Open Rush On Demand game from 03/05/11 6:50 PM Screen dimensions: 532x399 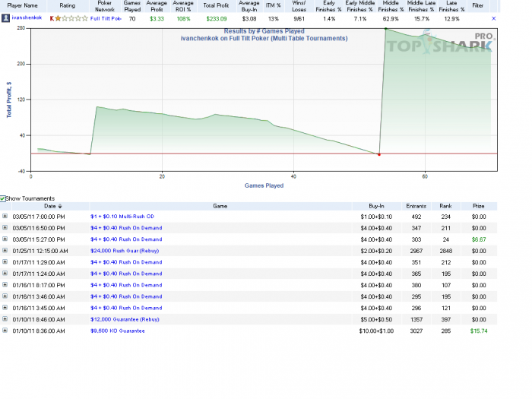click(x=126, y=228)
